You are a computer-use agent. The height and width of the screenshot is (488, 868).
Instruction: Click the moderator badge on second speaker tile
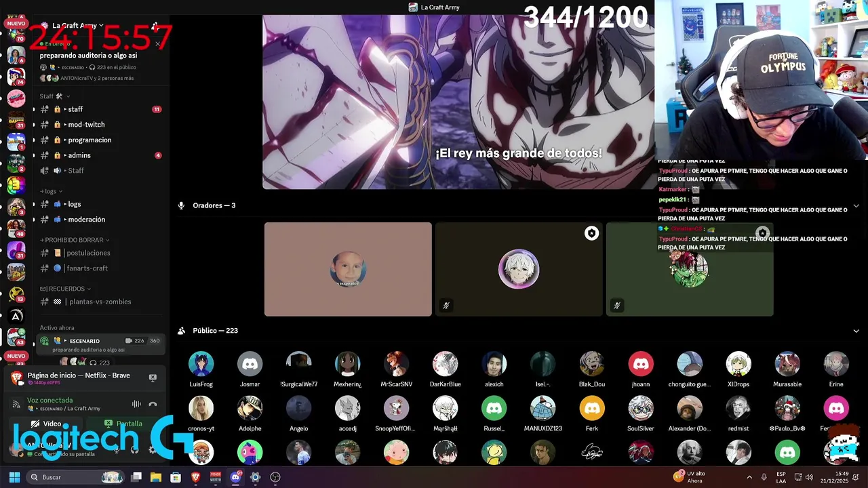point(591,233)
